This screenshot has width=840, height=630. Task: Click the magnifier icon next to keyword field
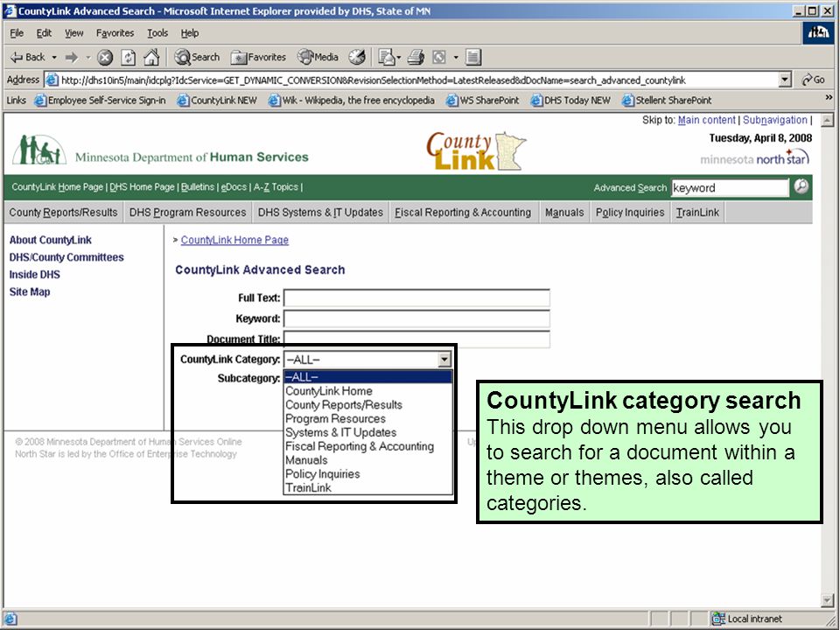coord(801,186)
